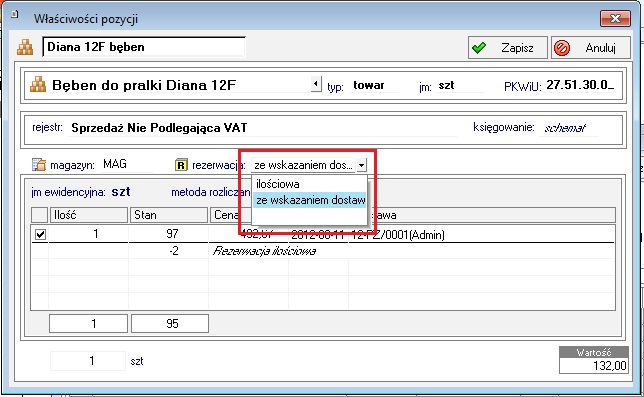Click the window icon in the title bar
This screenshot has width=644, height=397.
(x=15, y=14)
